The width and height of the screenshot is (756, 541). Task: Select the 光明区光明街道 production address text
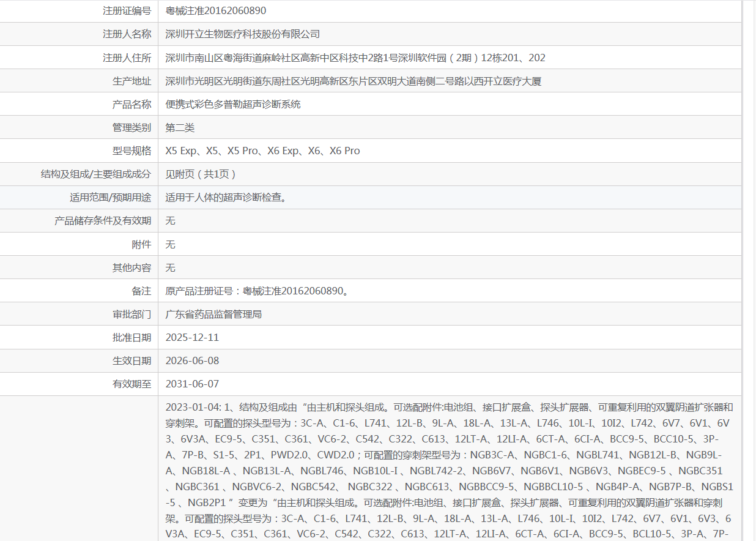click(x=354, y=81)
